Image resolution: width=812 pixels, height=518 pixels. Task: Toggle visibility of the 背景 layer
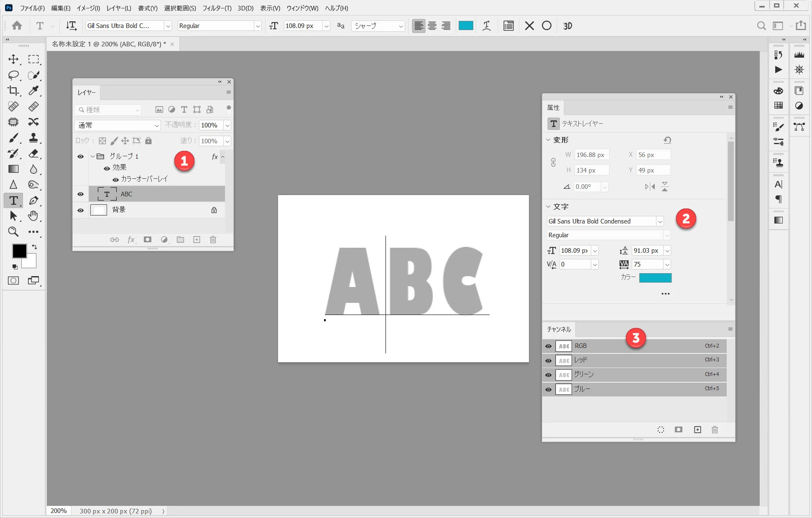81,210
